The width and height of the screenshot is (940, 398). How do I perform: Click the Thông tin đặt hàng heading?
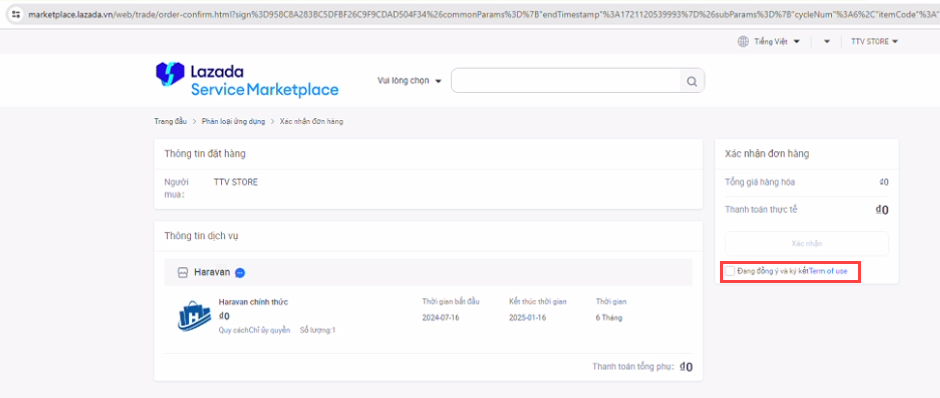point(205,153)
